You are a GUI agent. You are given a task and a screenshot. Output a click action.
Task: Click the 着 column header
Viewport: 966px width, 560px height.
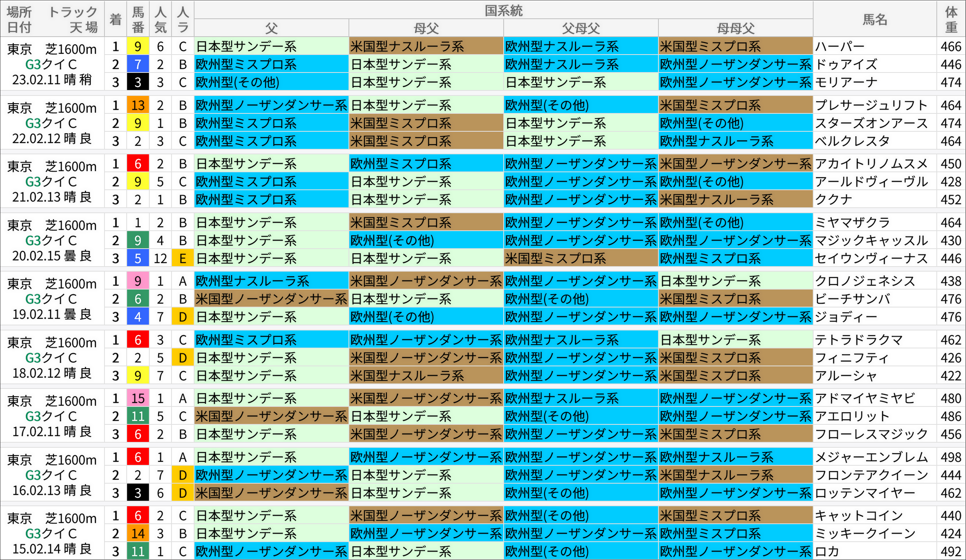point(115,19)
